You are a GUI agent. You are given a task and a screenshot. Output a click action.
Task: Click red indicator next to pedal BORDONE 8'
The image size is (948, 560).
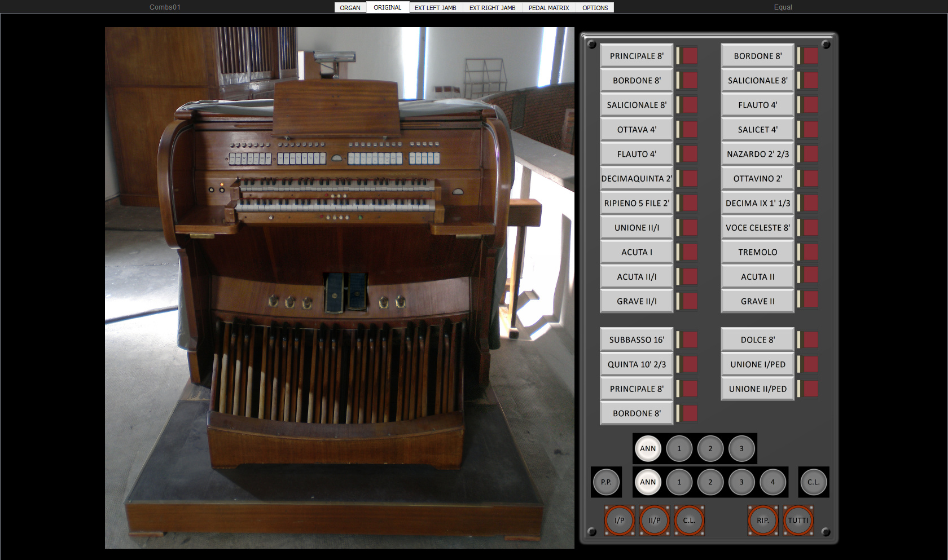point(690,413)
